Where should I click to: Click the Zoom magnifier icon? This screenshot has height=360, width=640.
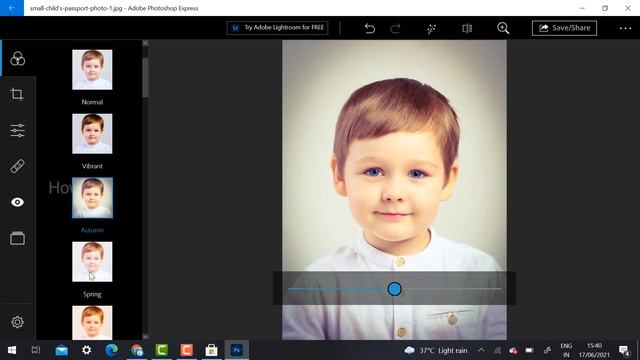click(503, 28)
